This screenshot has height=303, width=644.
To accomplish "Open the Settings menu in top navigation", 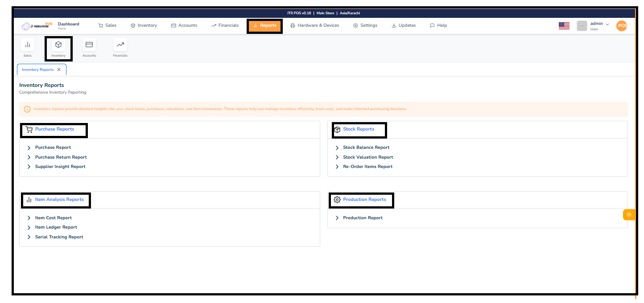I will tap(365, 25).
